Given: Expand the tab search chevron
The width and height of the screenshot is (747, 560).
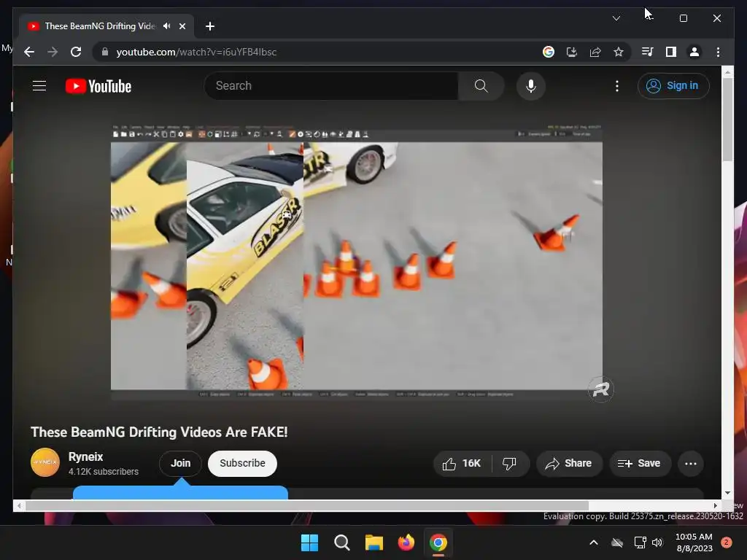Looking at the screenshot, I should (x=616, y=18).
